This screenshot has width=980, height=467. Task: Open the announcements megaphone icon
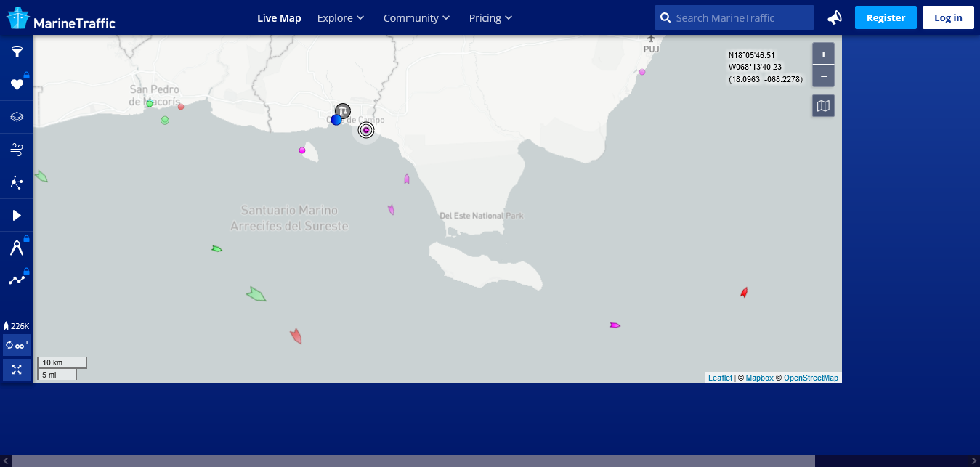(835, 17)
